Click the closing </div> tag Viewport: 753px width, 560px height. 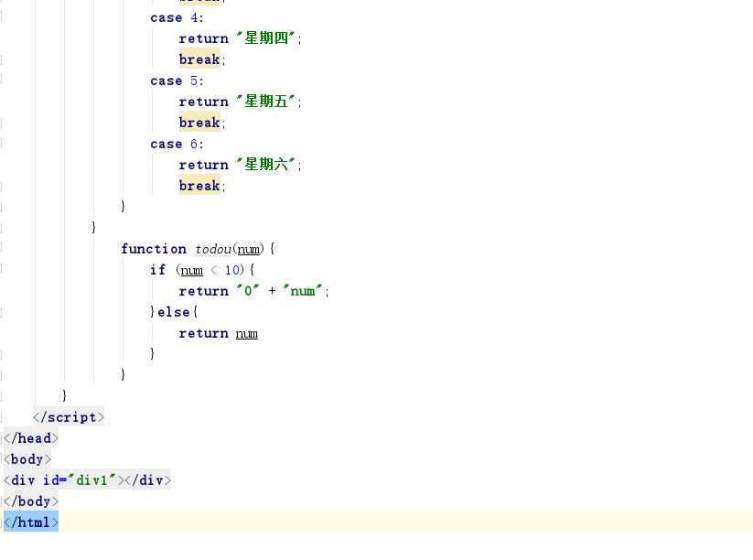[148, 479]
